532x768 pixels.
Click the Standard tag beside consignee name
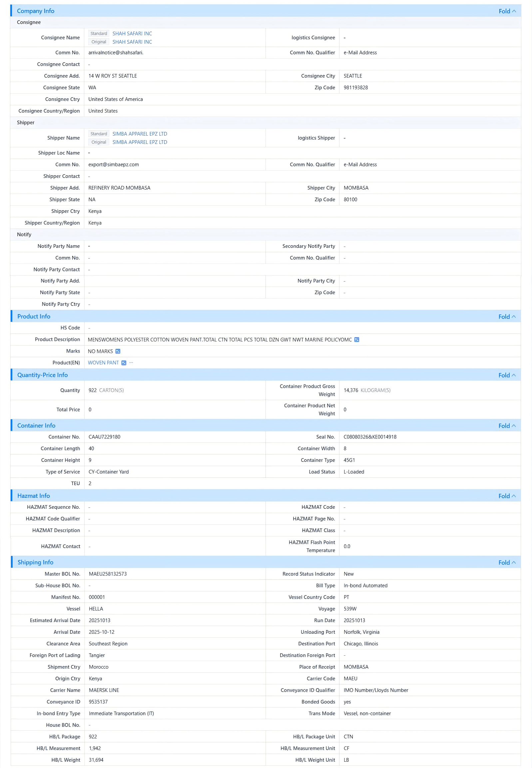(99, 34)
